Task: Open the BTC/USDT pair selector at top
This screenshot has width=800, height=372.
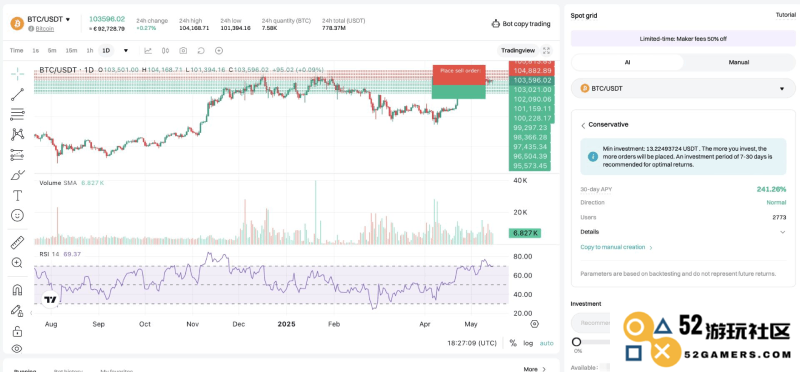Action: click(48, 19)
